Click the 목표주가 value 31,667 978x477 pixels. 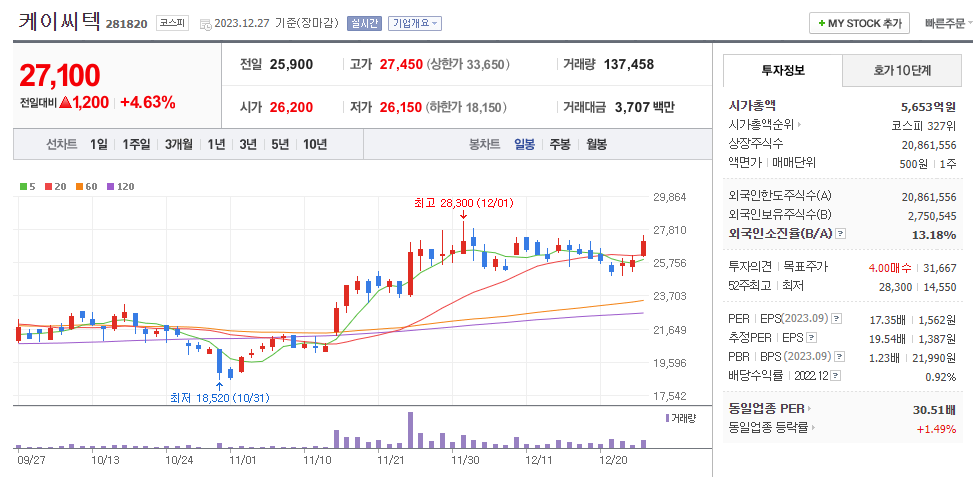click(939, 267)
